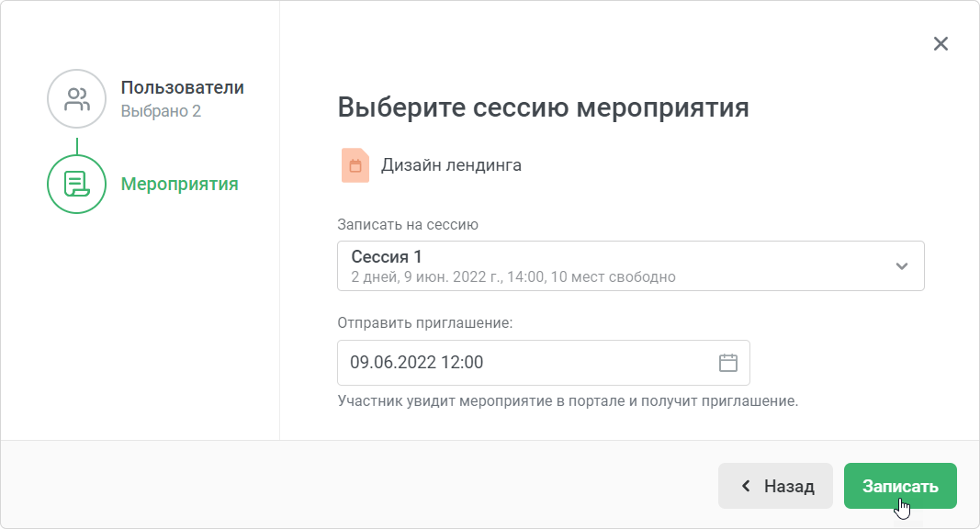Focus the invitation date field 09.06.2022 12:00
The image size is (980, 529).
tap(544, 363)
